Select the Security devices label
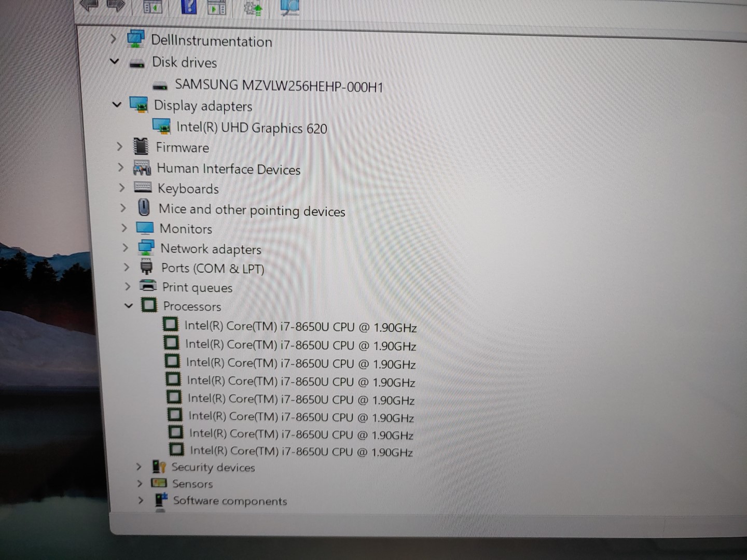 click(213, 468)
